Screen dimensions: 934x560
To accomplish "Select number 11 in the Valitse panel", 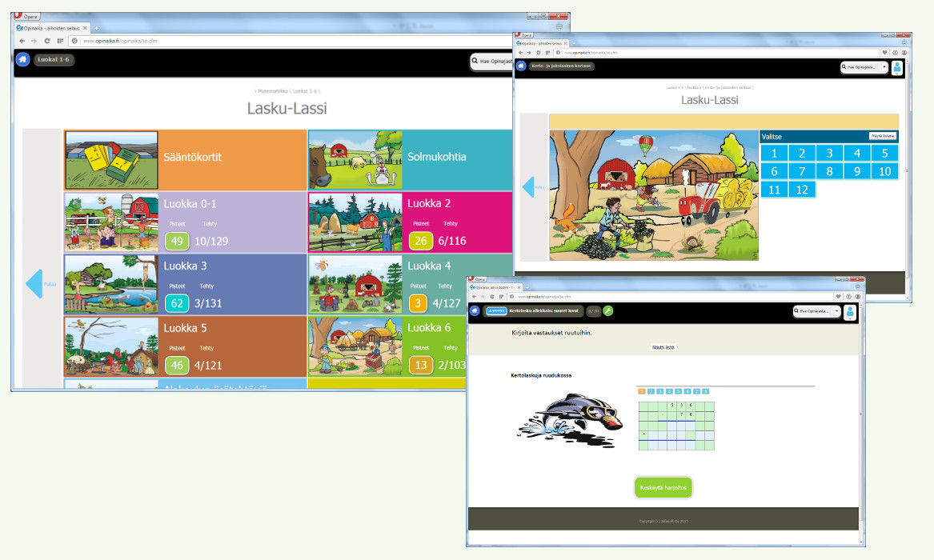I will pos(774,190).
